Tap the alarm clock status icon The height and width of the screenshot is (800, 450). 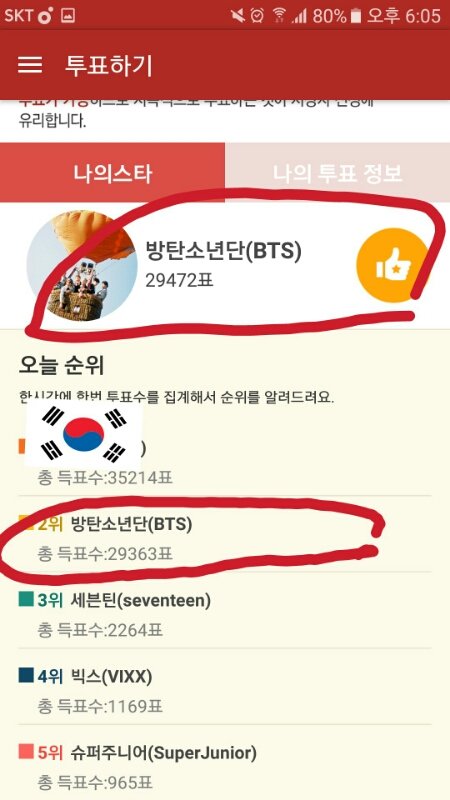tap(258, 16)
